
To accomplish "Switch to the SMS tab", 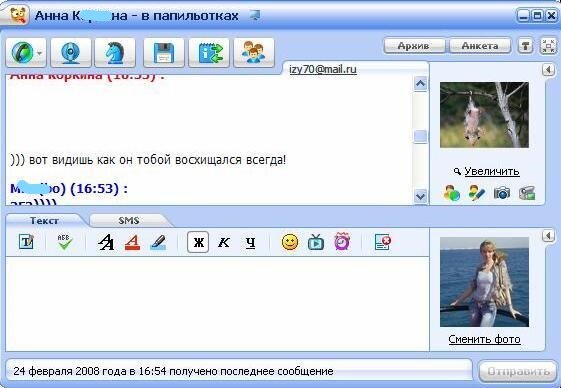I will point(129,220).
